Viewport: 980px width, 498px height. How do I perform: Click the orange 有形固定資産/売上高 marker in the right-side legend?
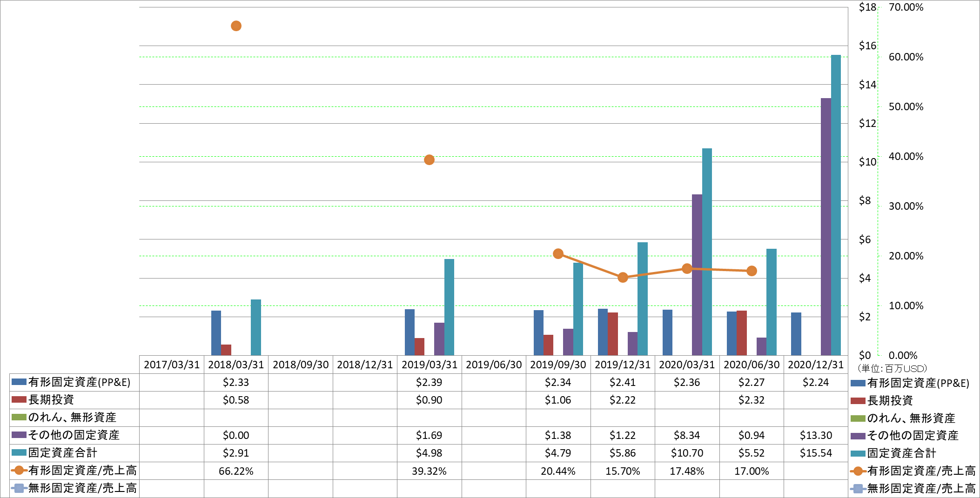click(x=858, y=471)
